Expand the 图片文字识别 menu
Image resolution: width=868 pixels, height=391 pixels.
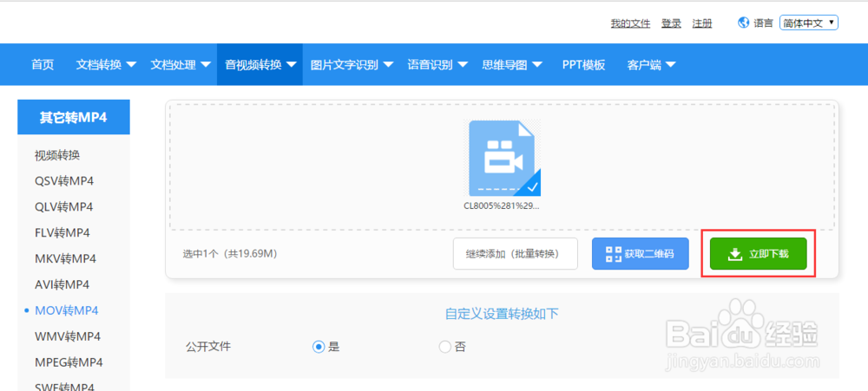pyautogui.click(x=352, y=65)
